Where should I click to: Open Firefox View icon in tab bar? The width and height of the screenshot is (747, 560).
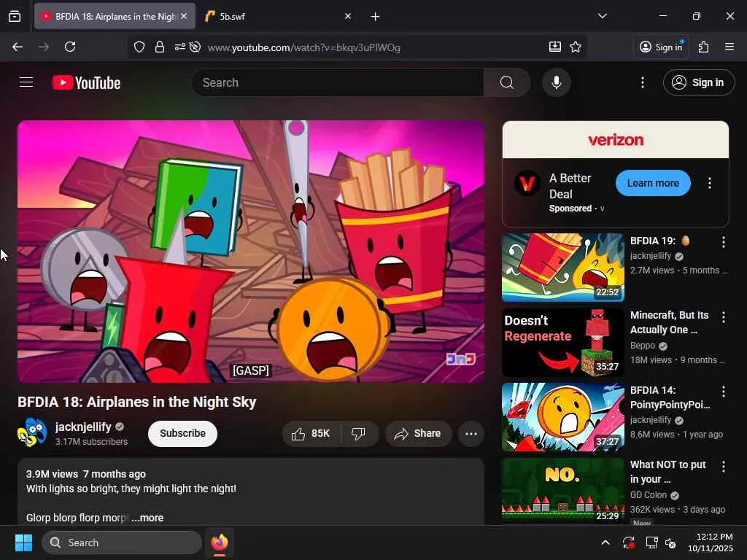[15, 16]
